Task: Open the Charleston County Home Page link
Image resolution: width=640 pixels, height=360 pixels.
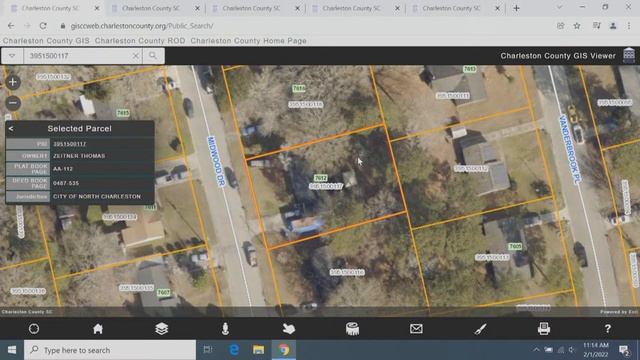Action: 248,41
